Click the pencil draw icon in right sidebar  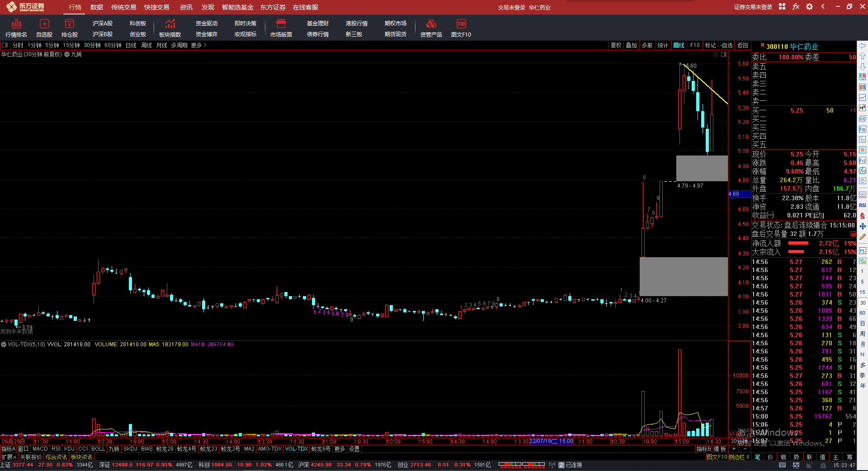pos(863,236)
